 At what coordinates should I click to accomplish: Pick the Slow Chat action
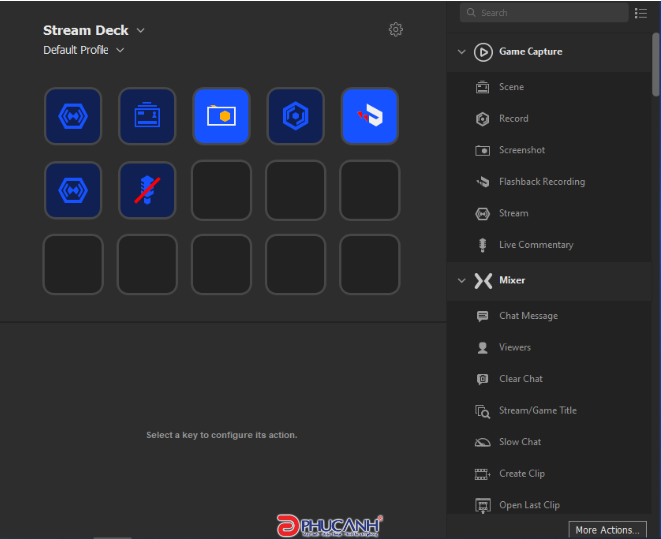click(549, 442)
